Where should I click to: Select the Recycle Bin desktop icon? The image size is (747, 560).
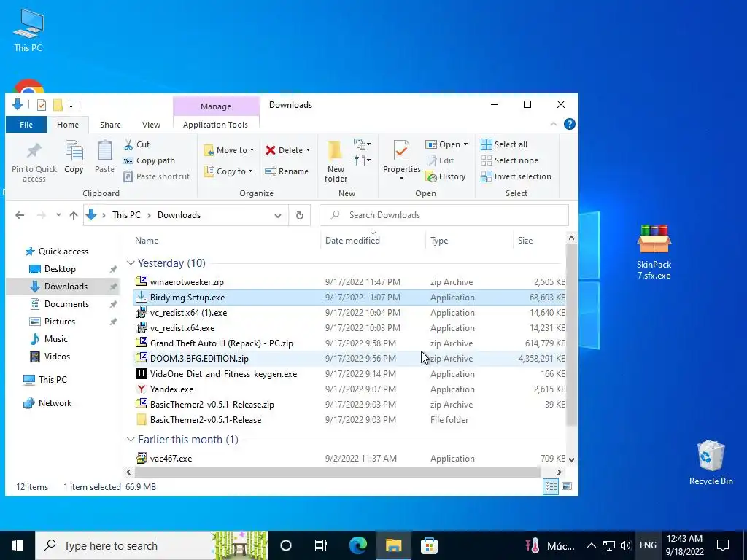(x=711, y=463)
